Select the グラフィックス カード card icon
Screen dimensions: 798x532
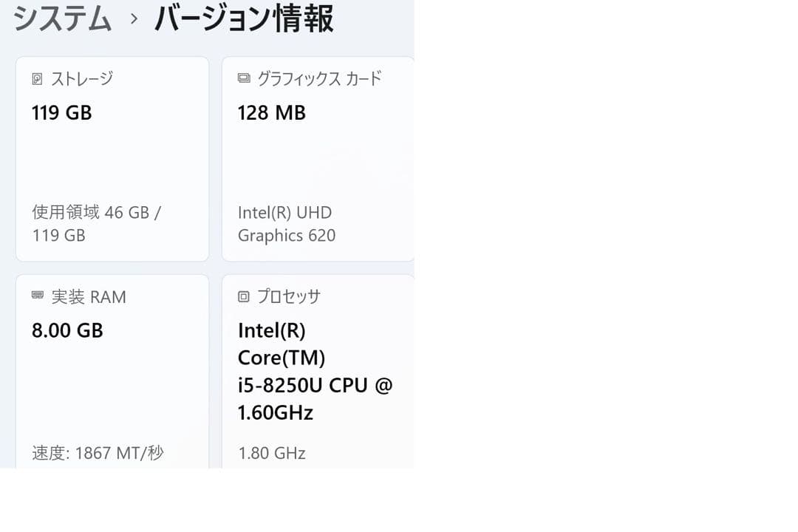point(245,78)
